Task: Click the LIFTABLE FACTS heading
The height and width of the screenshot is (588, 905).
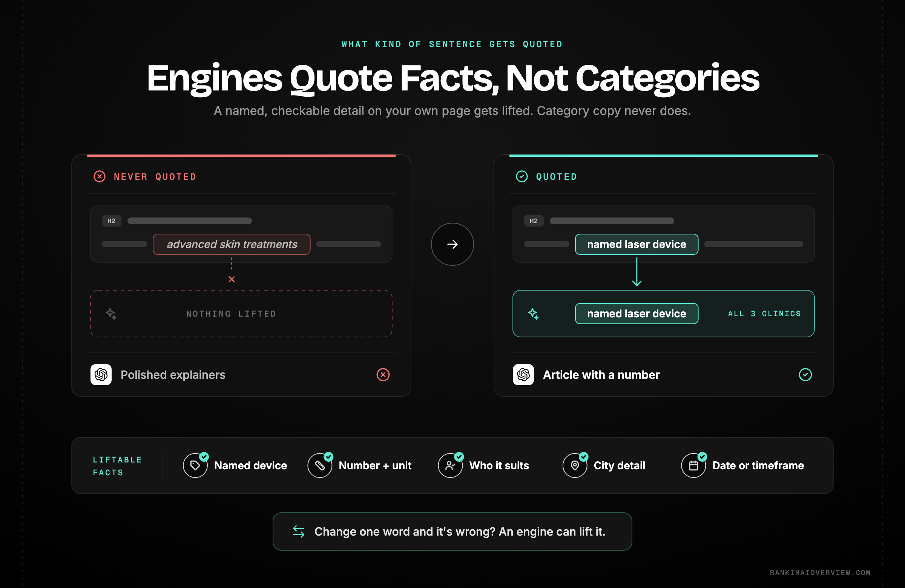Action: tap(118, 466)
